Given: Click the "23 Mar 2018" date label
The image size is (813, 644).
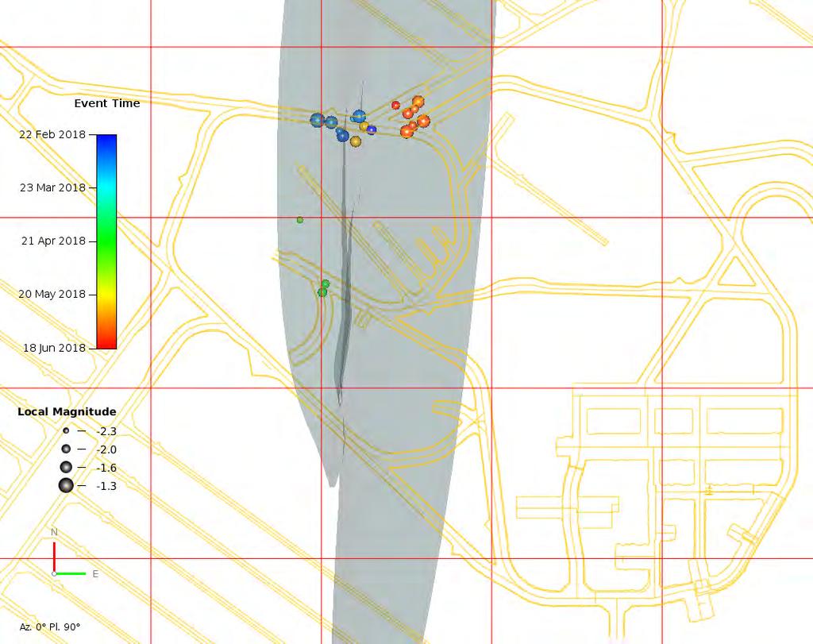Looking at the screenshot, I should point(52,187).
